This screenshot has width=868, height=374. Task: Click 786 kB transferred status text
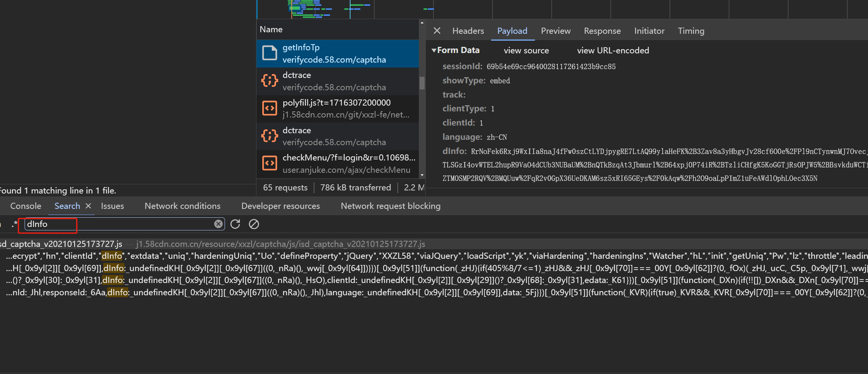[355, 187]
